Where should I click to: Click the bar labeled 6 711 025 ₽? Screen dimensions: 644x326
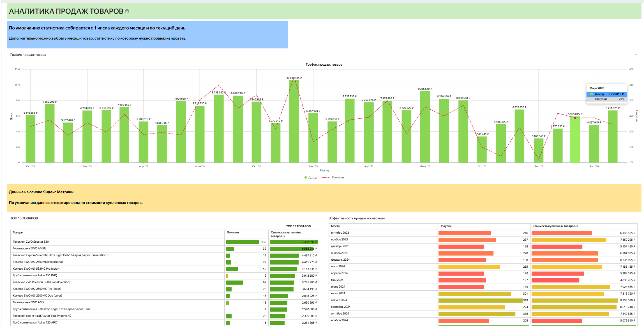[613, 136]
